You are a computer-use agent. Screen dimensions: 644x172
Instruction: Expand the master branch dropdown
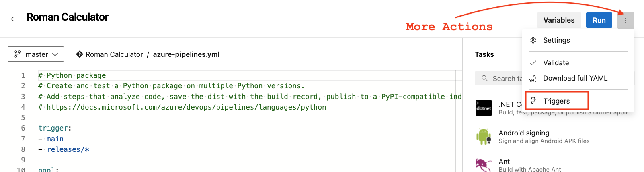click(36, 54)
